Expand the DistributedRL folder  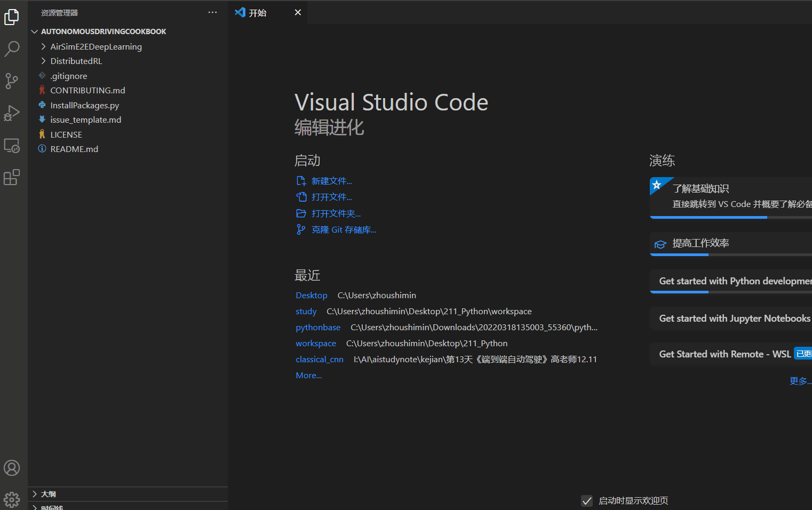pos(43,61)
